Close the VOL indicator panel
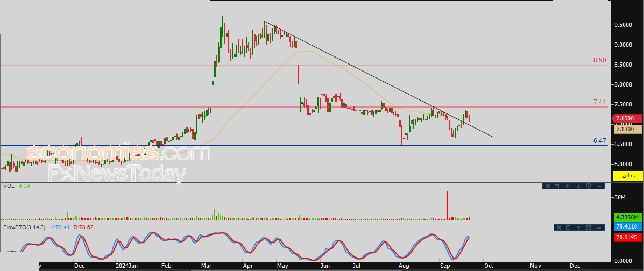This screenshot has width=644, height=271. [x=548, y=186]
